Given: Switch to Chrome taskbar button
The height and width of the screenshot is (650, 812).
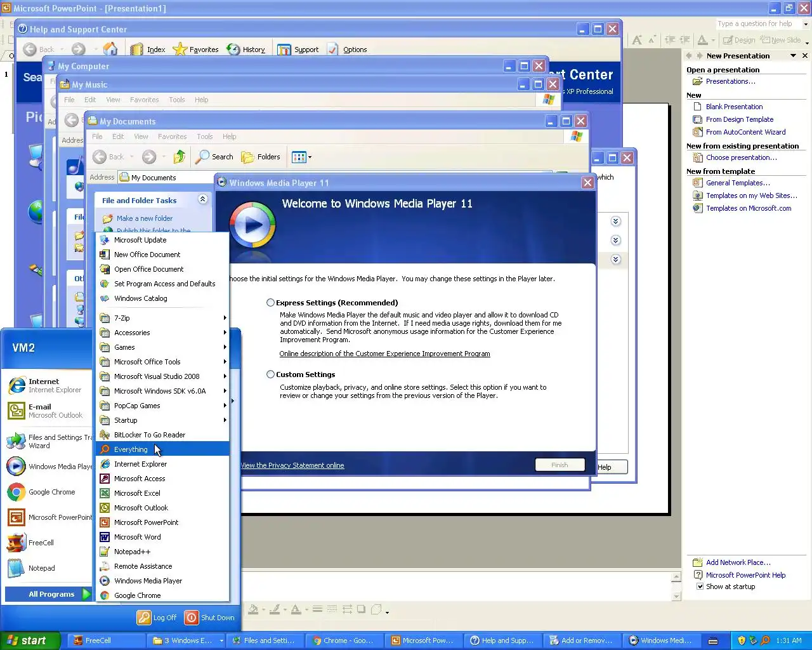Looking at the screenshot, I should point(343,640).
